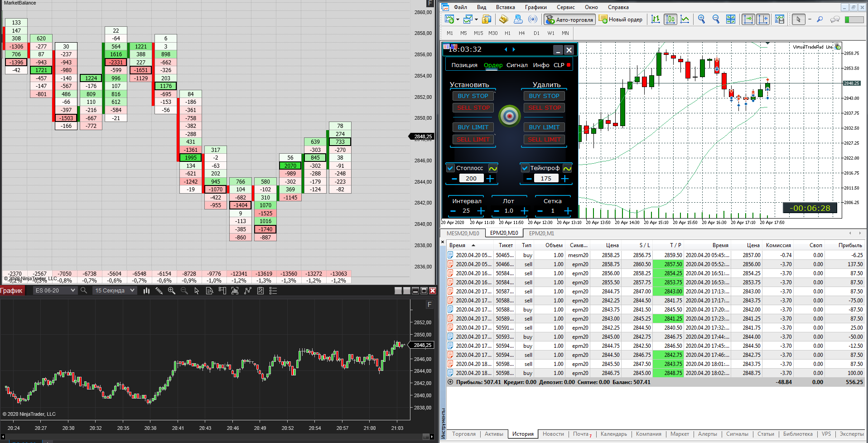Open NinjaTrader properties list icon
The image size is (868, 443).
273,291
